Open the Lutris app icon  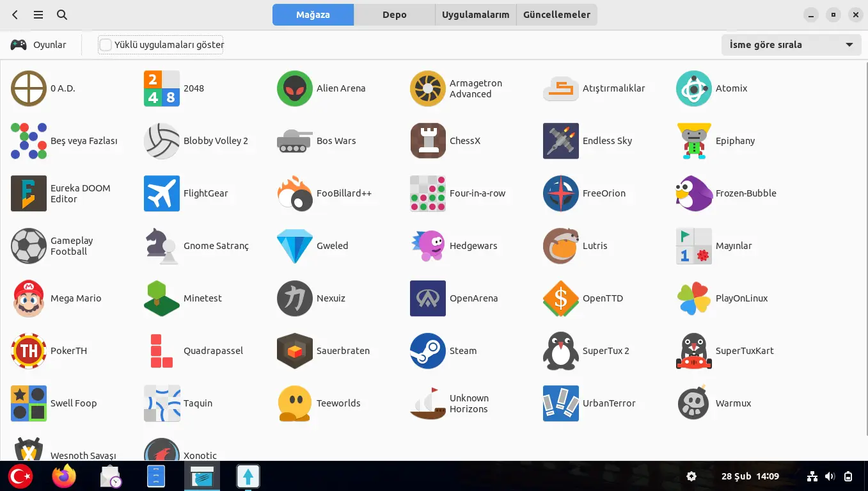coord(561,246)
